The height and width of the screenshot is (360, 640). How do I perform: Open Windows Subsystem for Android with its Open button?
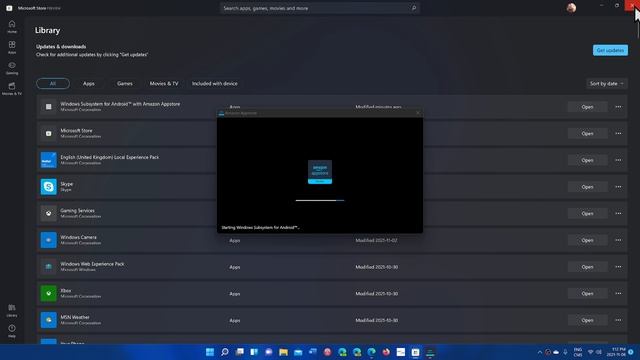pos(587,107)
